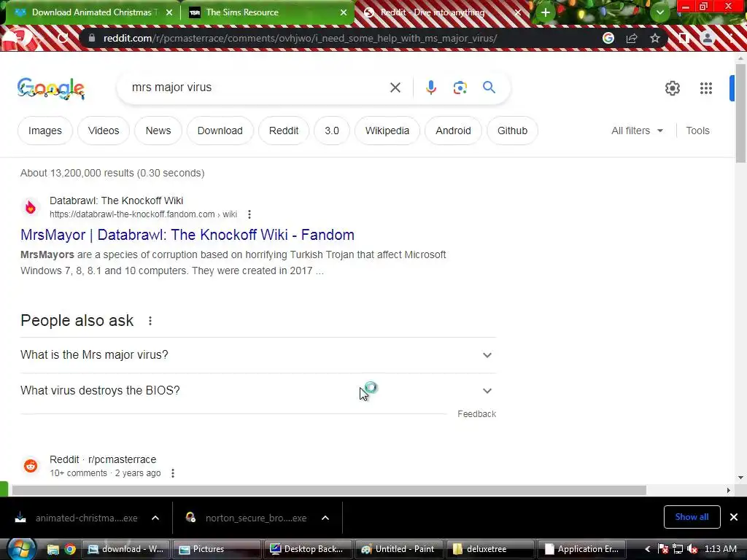Open deluxetree taskbar folder
The width and height of the screenshot is (747, 560).
[489, 549]
